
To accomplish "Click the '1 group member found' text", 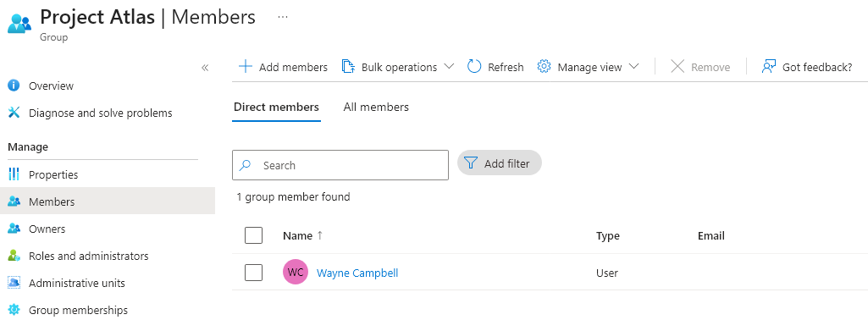I will 293,196.
